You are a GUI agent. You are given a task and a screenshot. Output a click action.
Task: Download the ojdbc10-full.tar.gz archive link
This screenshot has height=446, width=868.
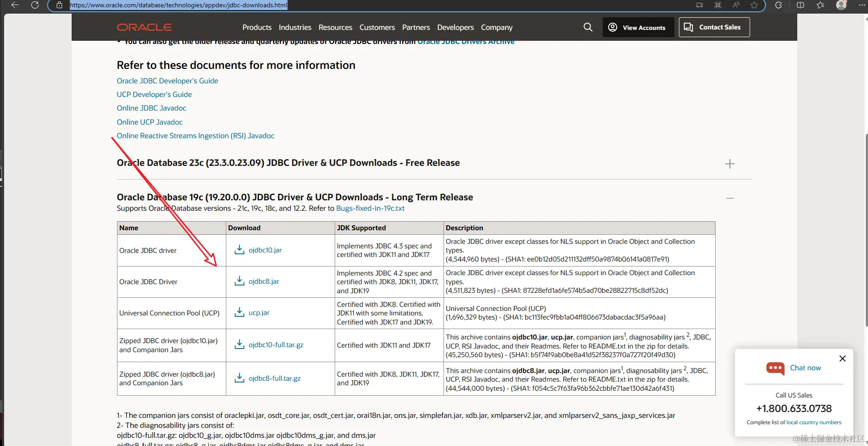point(276,345)
